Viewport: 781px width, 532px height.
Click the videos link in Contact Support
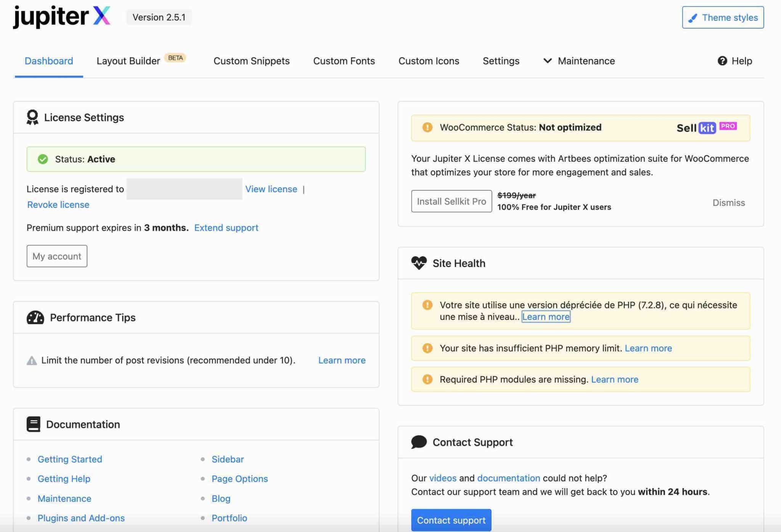coord(443,478)
